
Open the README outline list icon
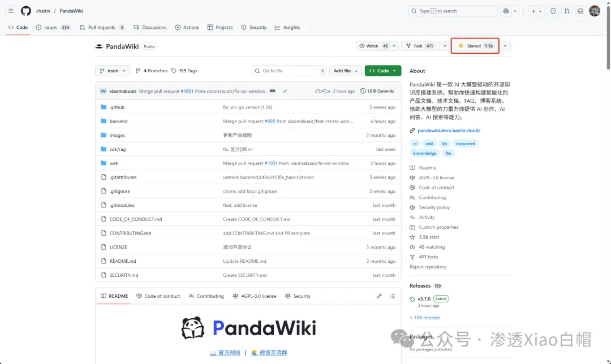(393, 296)
